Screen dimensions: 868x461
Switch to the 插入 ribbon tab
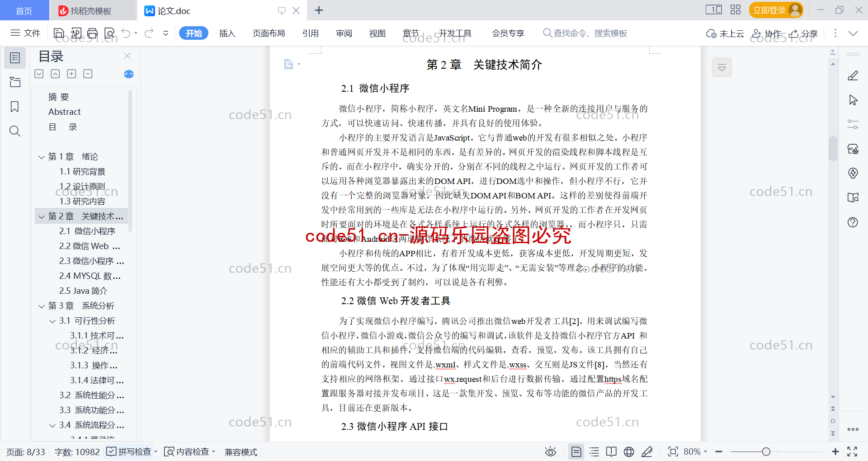[227, 33]
